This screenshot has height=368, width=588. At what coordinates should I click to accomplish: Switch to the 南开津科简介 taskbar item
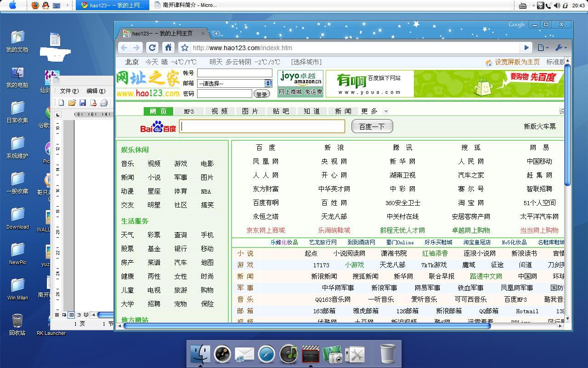click(186, 6)
